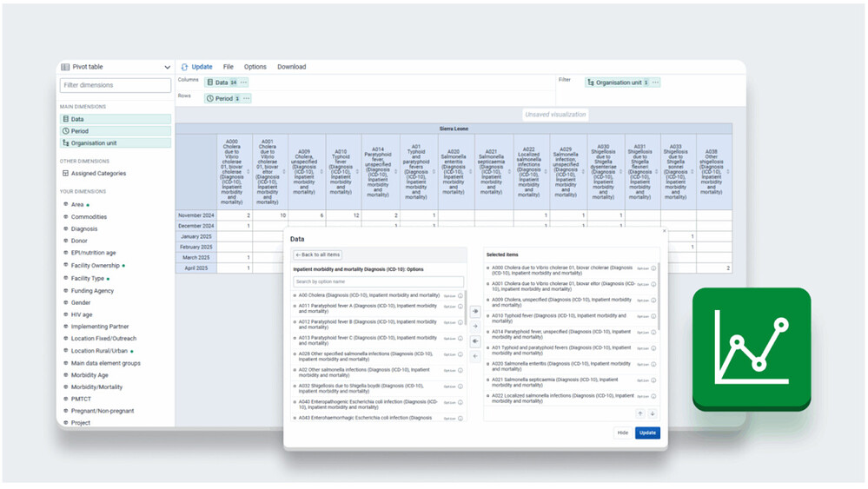Click the blue Update button in dialog

(646, 433)
